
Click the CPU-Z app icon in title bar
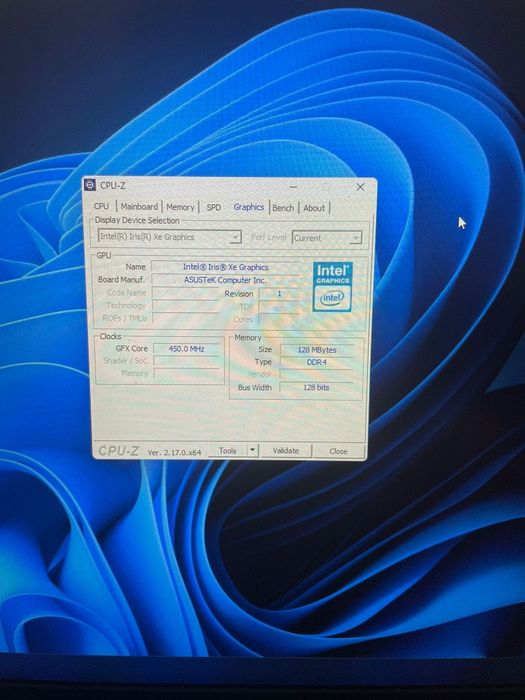click(90, 185)
